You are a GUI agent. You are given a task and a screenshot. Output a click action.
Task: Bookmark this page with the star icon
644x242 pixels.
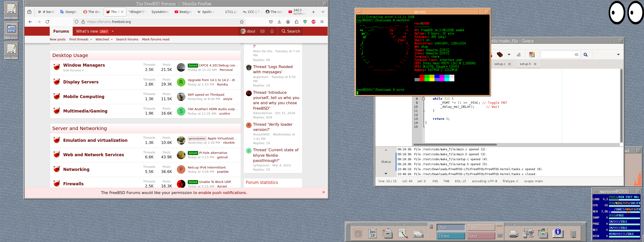(241, 22)
